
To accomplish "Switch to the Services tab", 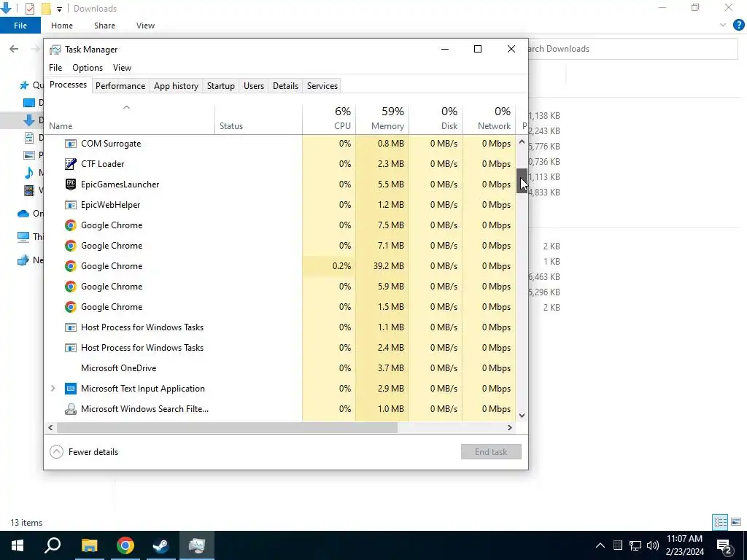I will tap(322, 86).
